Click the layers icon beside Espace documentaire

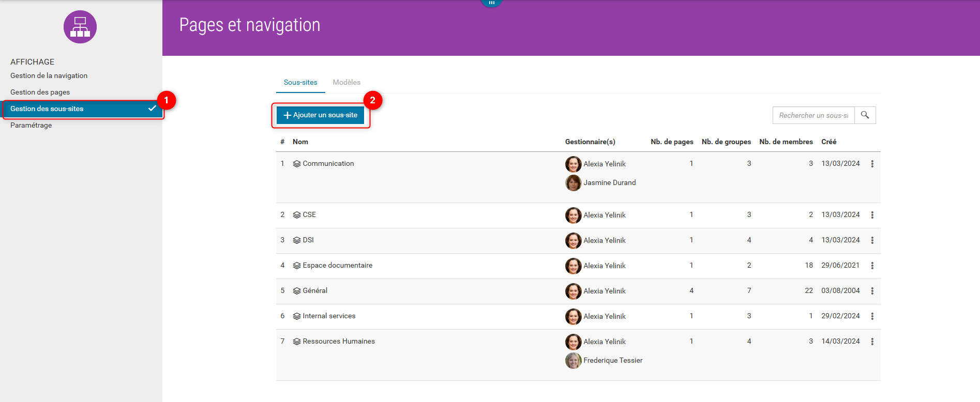tap(297, 266)
